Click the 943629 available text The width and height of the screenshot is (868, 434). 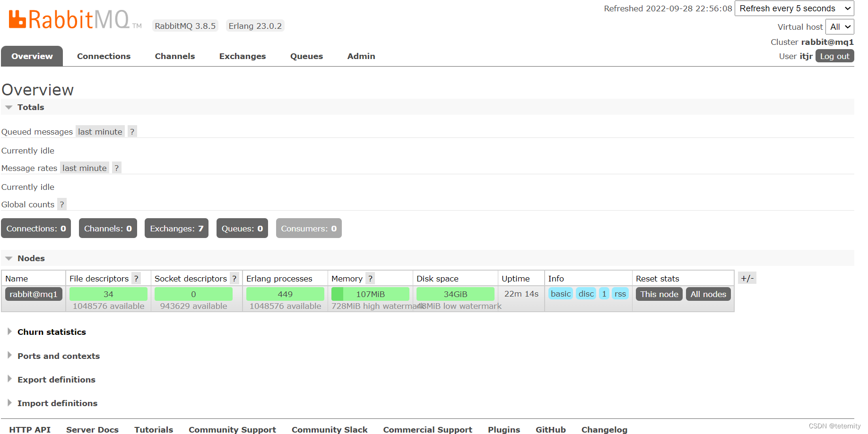click(193, 306)
